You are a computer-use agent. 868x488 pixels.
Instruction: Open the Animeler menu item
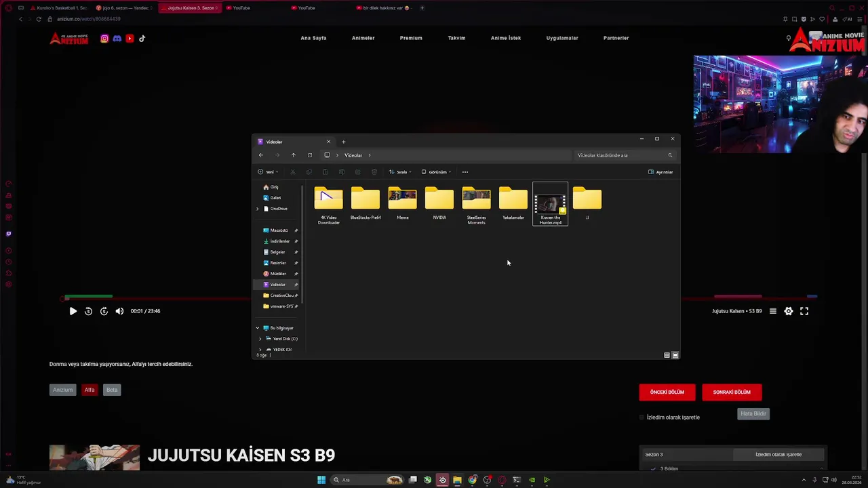tap(363, 38)
